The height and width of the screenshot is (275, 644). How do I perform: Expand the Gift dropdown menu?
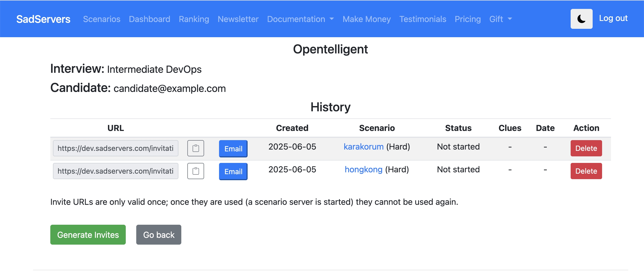[501, 19]
